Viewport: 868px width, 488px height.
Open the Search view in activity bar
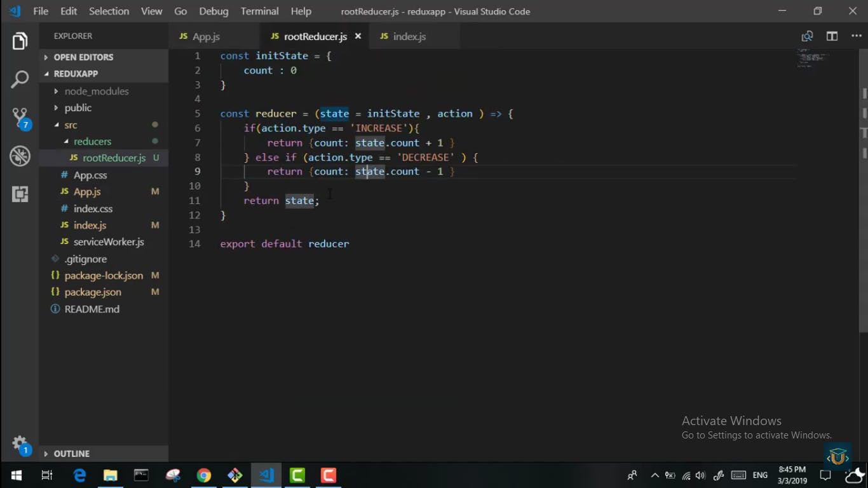point(20,80)
